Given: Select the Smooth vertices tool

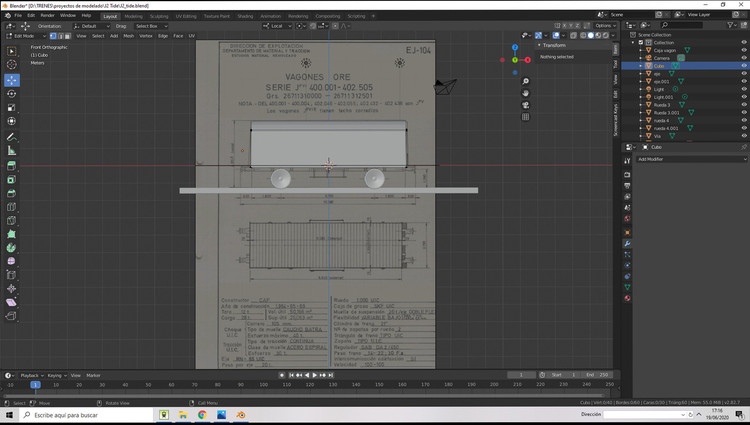Looking at the screenshot, I should click(12, 261).
